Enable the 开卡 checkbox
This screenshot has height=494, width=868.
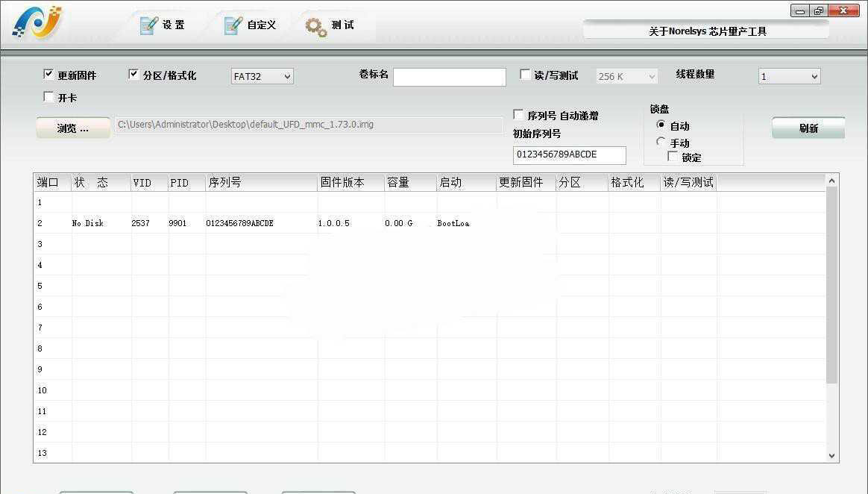pos(48,97)
